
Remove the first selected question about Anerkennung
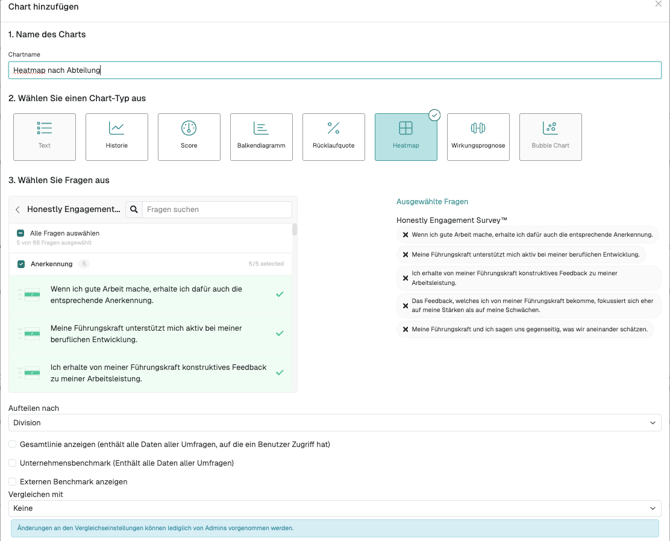(405, 235)
